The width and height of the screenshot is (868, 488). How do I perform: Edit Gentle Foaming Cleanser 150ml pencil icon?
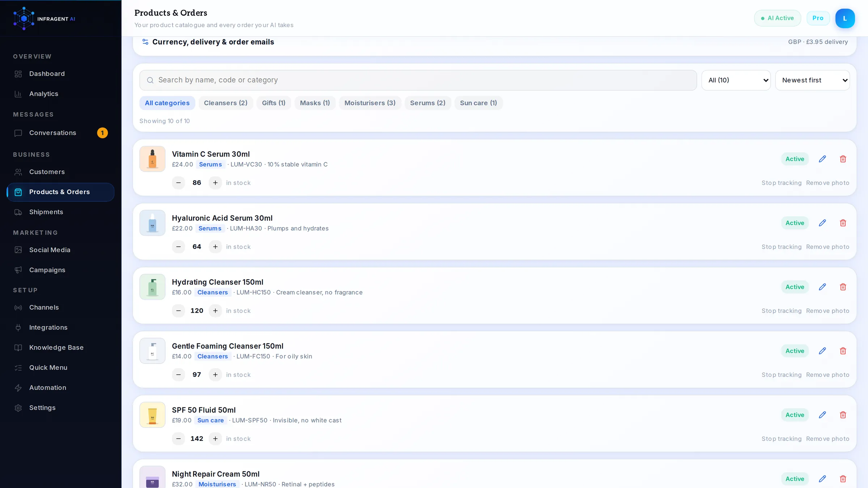[822, 351]
